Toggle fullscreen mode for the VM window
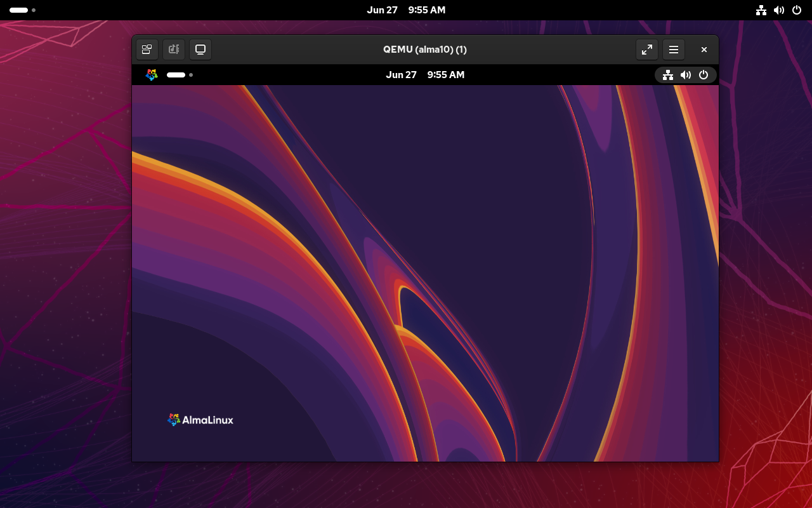Viewport: 812px width, 508px height. click(x=646, y=50)
